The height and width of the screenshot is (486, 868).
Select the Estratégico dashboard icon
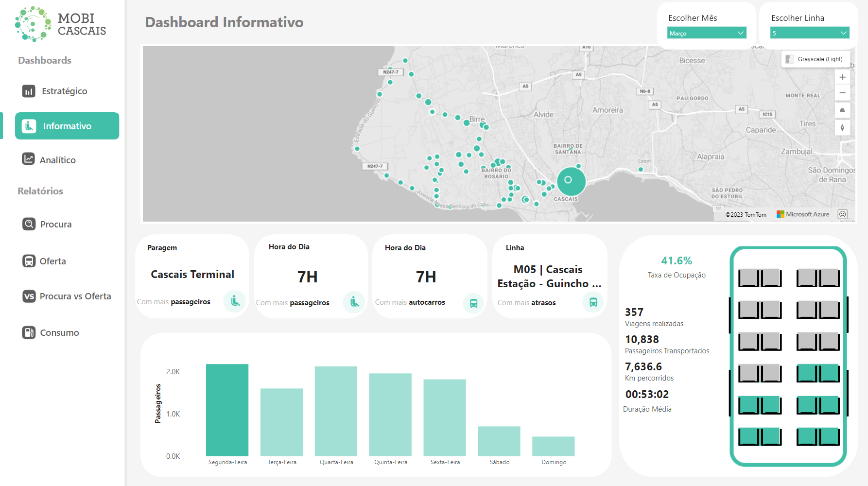[29, 91]
